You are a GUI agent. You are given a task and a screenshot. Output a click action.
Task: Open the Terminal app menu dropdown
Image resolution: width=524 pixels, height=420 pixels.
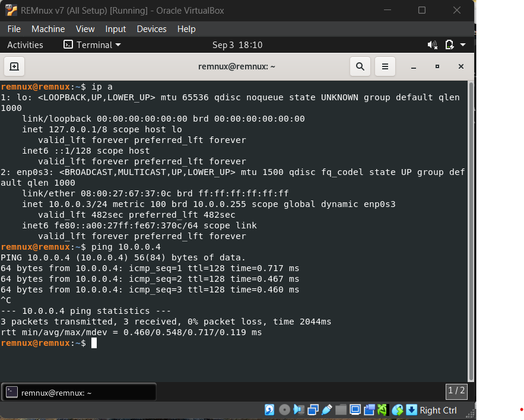[x=92, y=44]
